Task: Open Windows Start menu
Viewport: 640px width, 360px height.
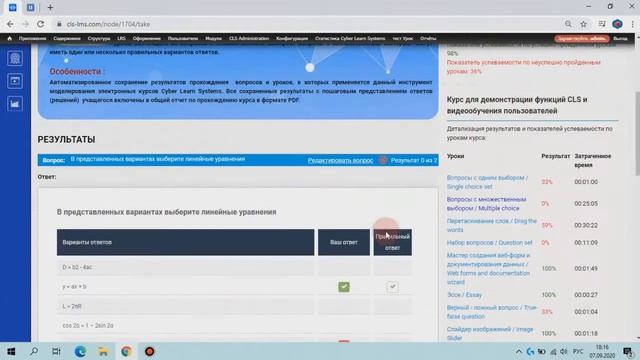Action: coord(11,351)
